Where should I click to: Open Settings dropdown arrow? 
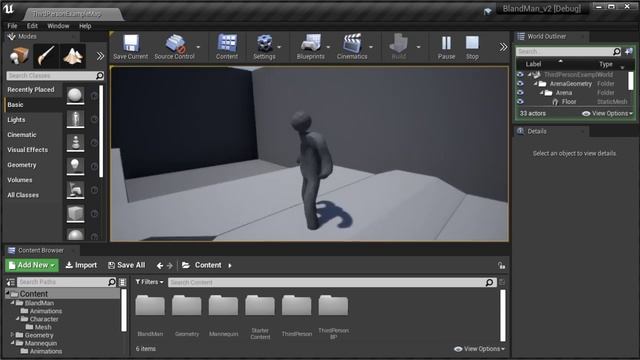[x=280, y=47]
